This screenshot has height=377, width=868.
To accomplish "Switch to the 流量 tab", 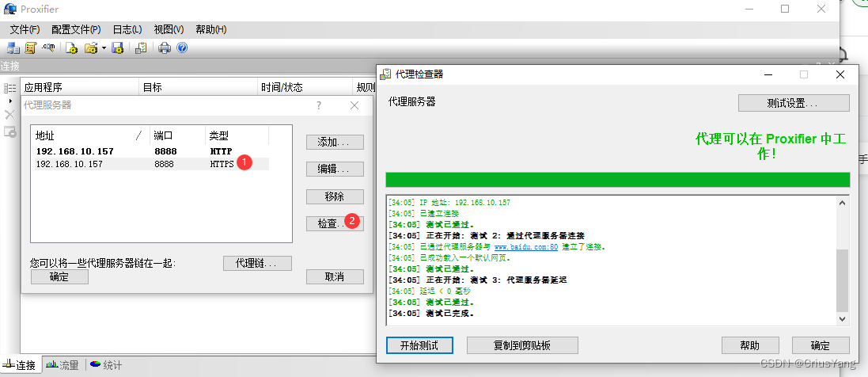I will [x=62, y=365].
